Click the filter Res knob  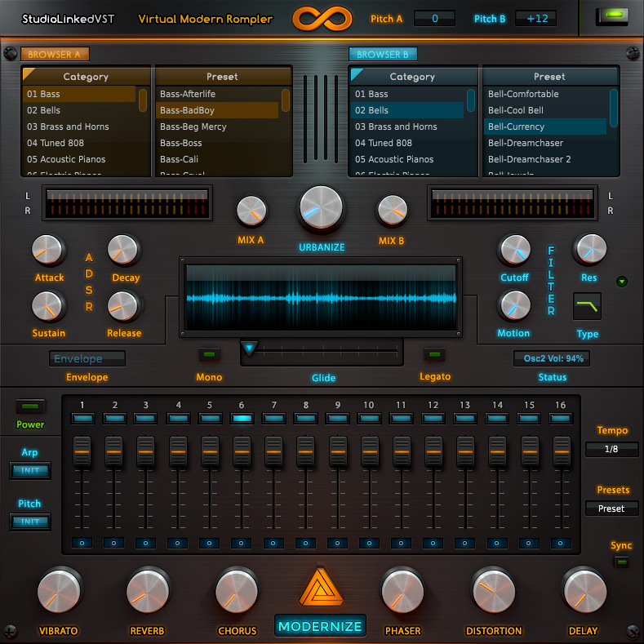(592, 249)
